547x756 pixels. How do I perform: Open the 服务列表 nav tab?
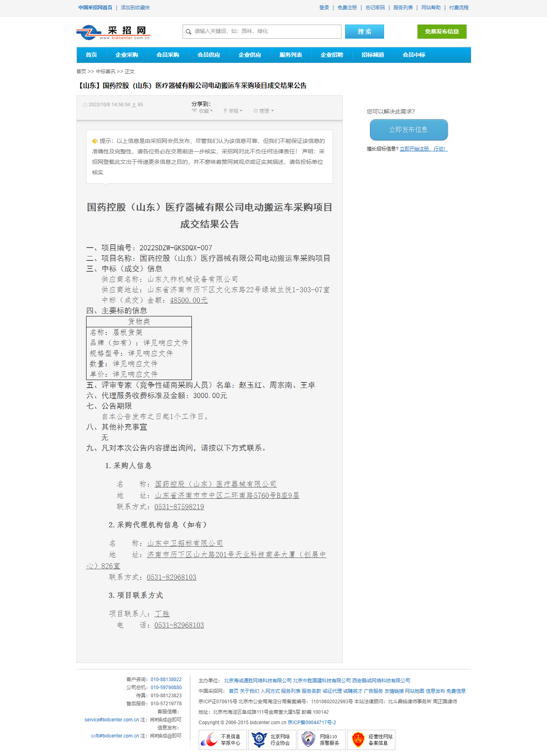coord(291,55)
